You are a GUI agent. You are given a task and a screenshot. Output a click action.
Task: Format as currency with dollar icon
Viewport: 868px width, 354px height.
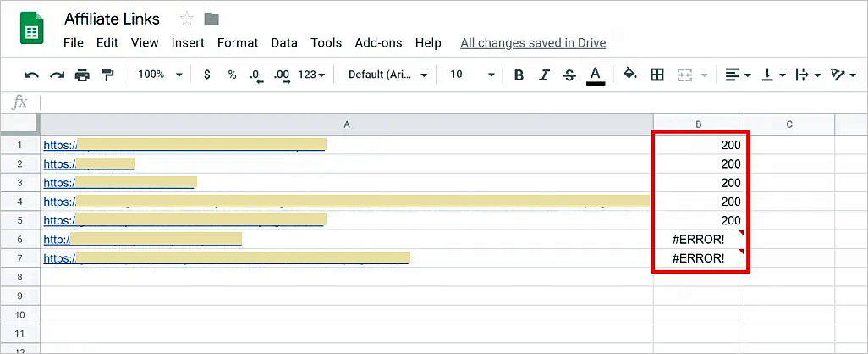207,75
